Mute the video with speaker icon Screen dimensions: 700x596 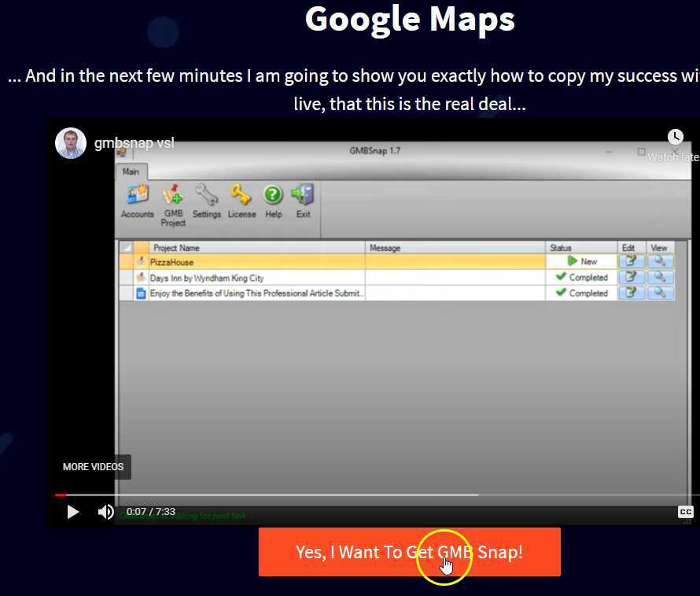tap(106, 512)
